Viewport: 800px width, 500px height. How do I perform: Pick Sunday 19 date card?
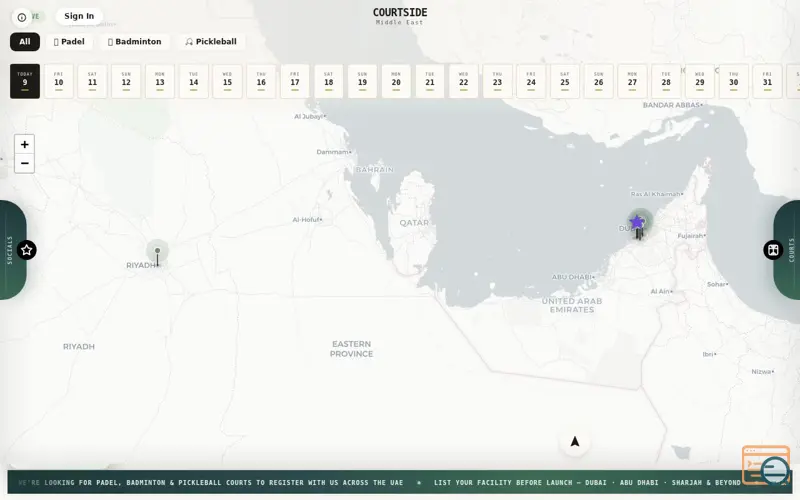(362, 81)
